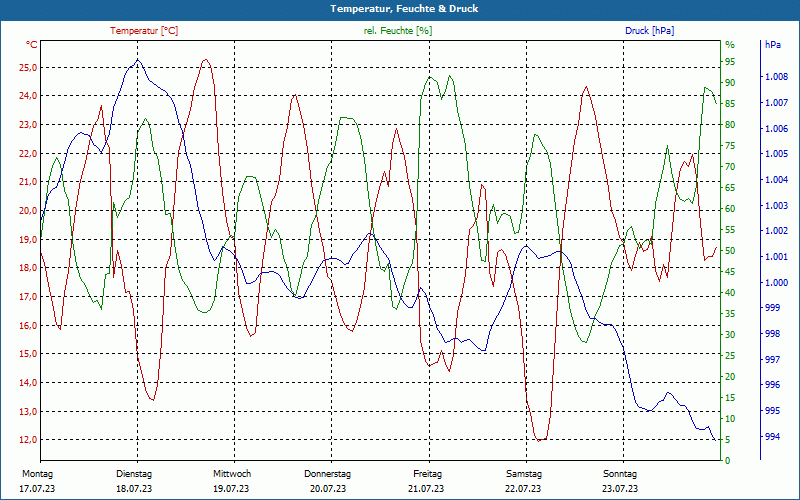800x500 pixels.
Task: Click blue pressure axis value "994"
Action: click(x=772, y=437)
